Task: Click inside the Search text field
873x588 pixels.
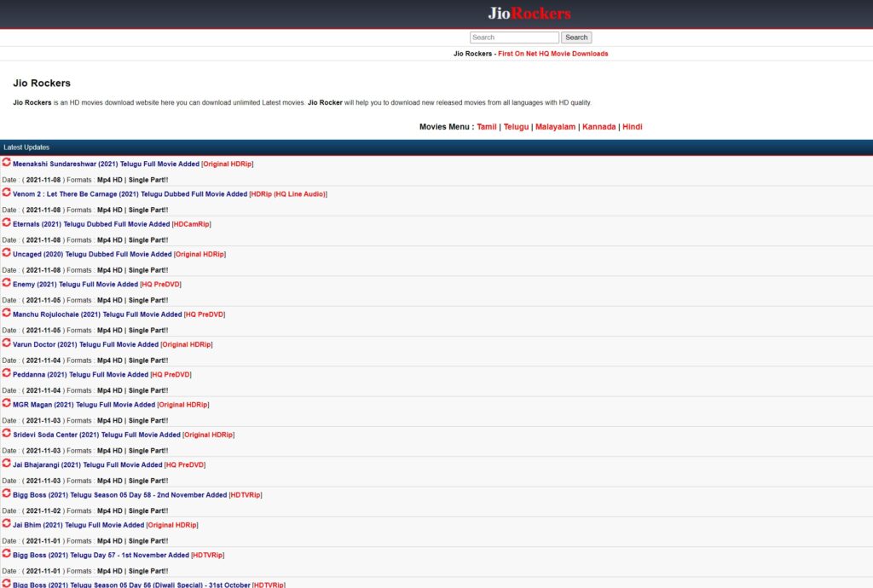Action: [514, 37]
